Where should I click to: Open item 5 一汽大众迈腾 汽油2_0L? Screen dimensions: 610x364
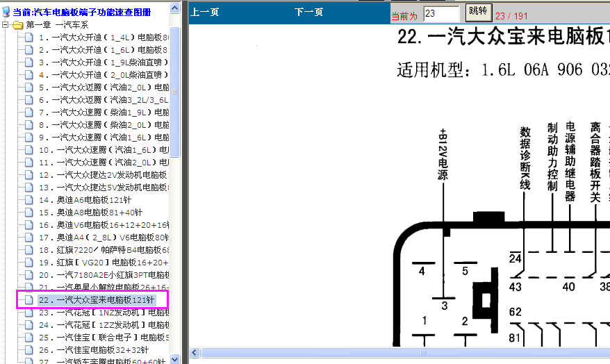pyautogui.click(x=104, y=88)
